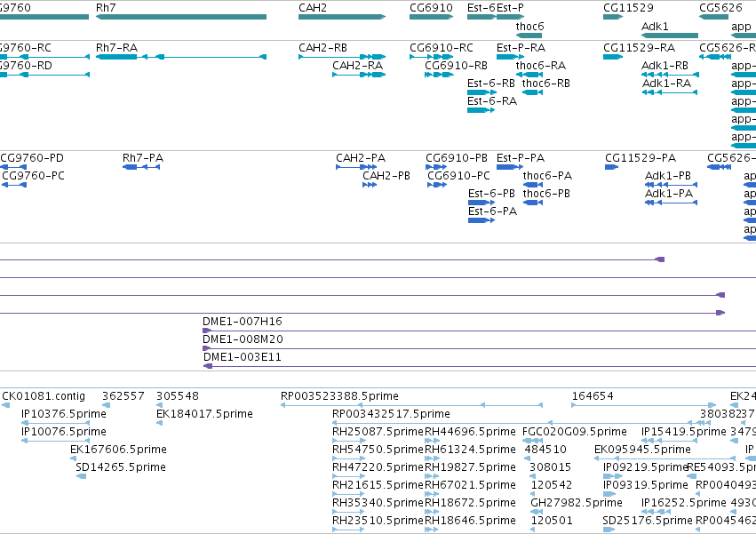Click the CG6910-PB protein label
Screen dimensions: 756x534
coord(456,158)
